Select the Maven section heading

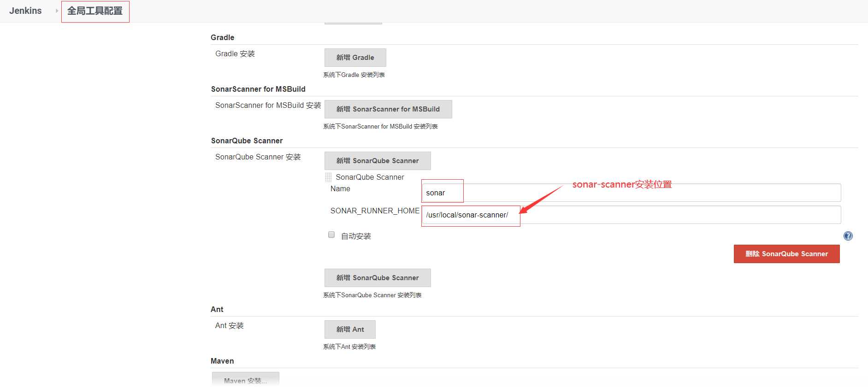222,361
